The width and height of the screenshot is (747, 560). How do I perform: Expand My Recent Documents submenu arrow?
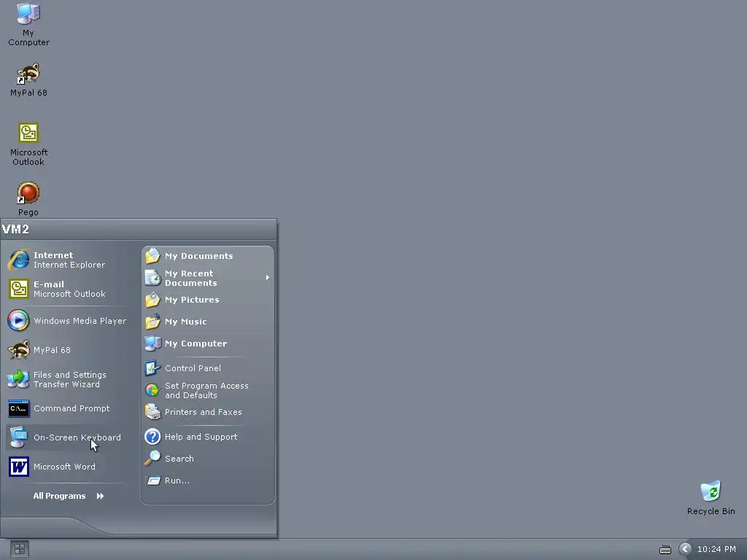click(267, 278)
